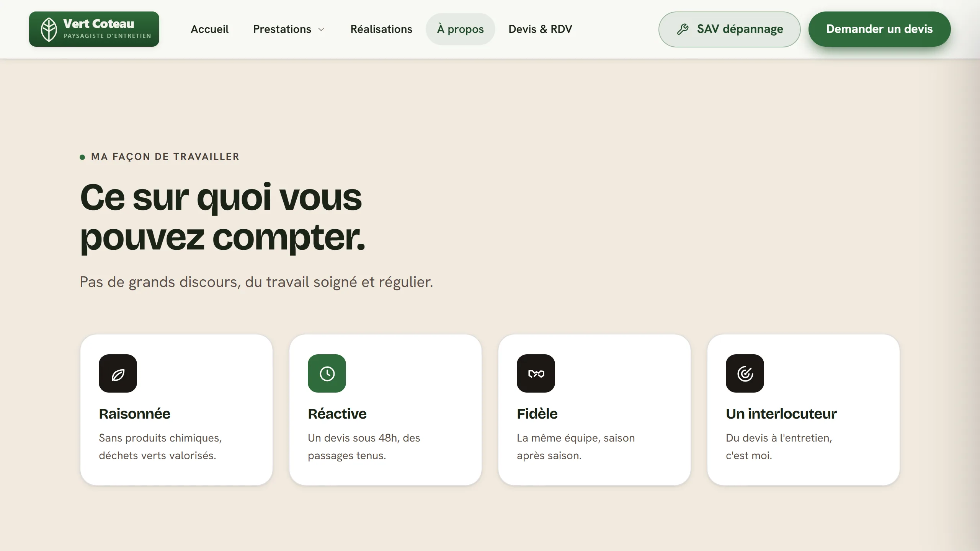Click the Raisonnée card title
Image resolution: width=980 pixels, height=551 pixels.
(134, 414)
